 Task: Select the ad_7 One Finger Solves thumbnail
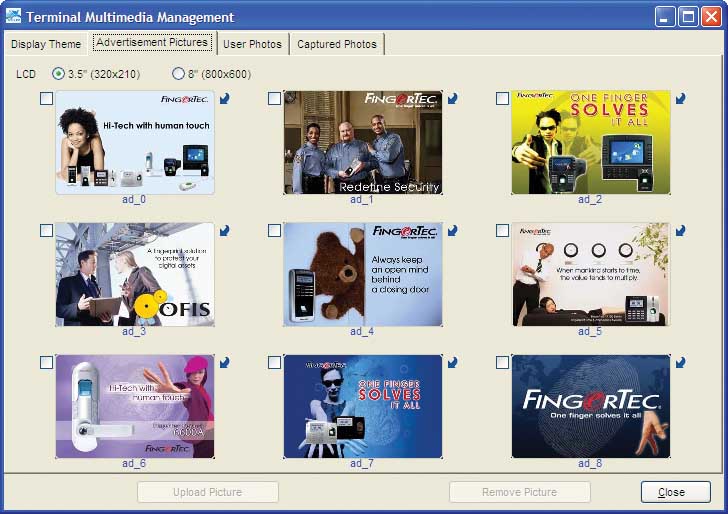(362, 406)
